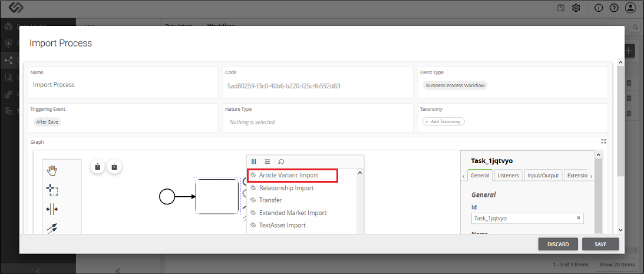
Task: Expand the graph to fullscreen
Action: [603, 141]
